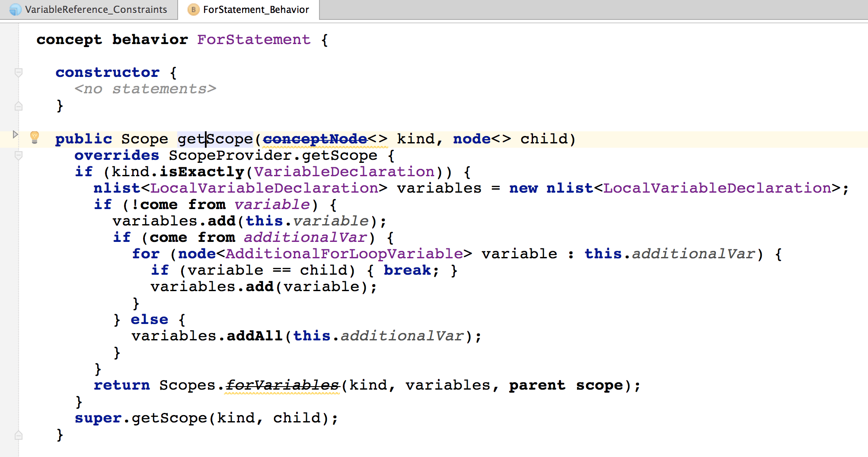Click the gutter arrow beside the getScope line
This screenshot has width=868, height=457.
15,134
